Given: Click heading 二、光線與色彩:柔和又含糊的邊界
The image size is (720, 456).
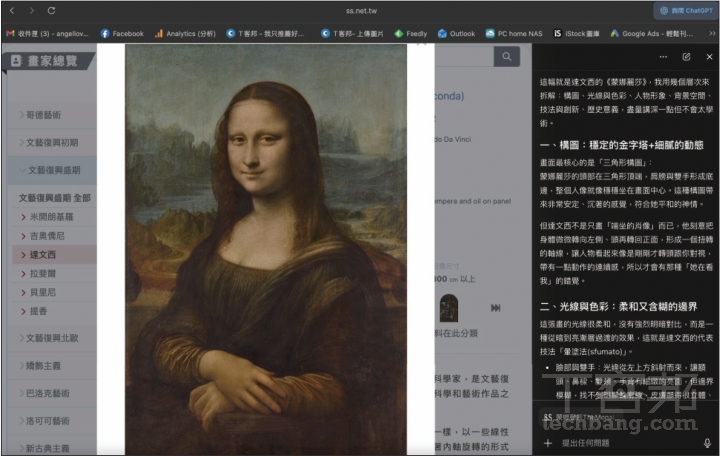Looking at the screenshot, I should 619,306.
